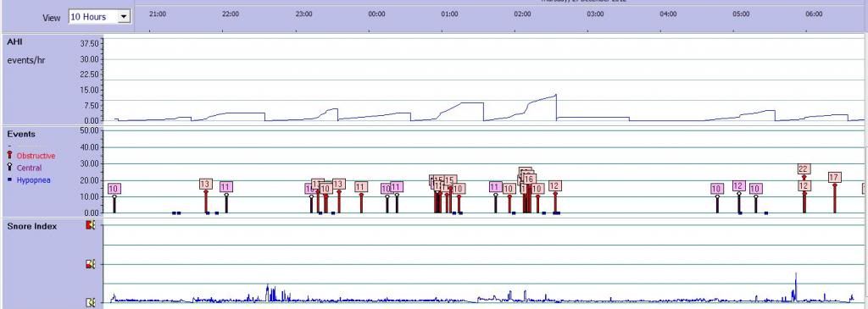Screen dimensions: 868x309
Task: Select the central flag 11 after 22:00
Action: click(225, 187)
